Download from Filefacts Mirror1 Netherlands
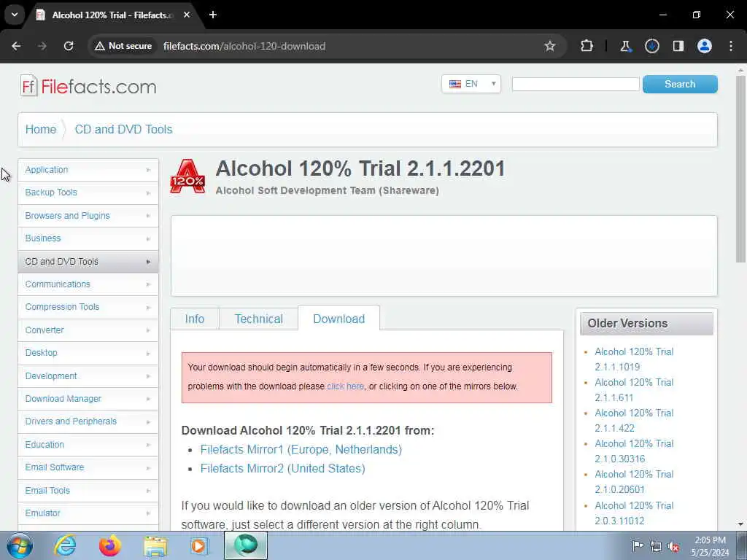This screenshot has width=747, height=560. [301, 449]
